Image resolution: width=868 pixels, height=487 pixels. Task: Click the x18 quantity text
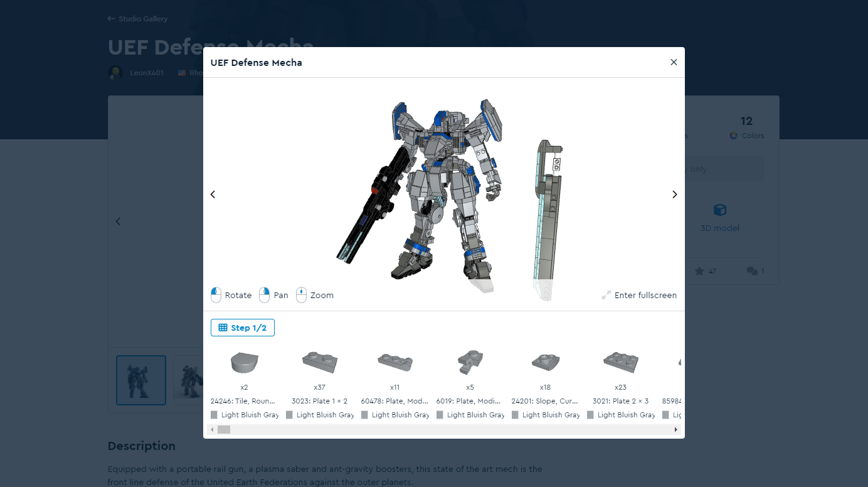click(x=546, y=387)
